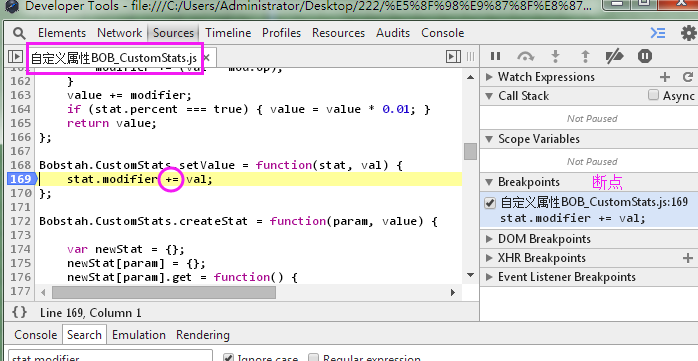Show the console drawer icon
698x361 pixels.
pyautogui.click(x=658, y=33)
